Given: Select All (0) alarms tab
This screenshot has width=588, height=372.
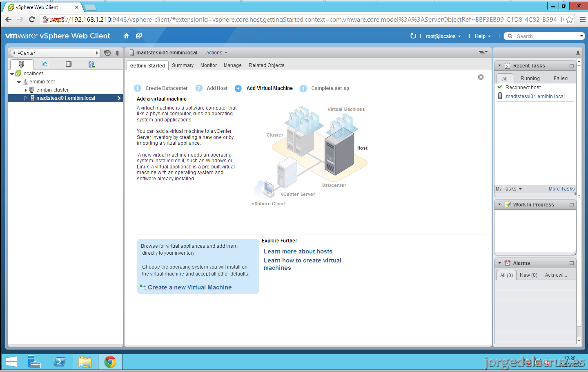Looking at the screenshot, I should click(506, 275).
